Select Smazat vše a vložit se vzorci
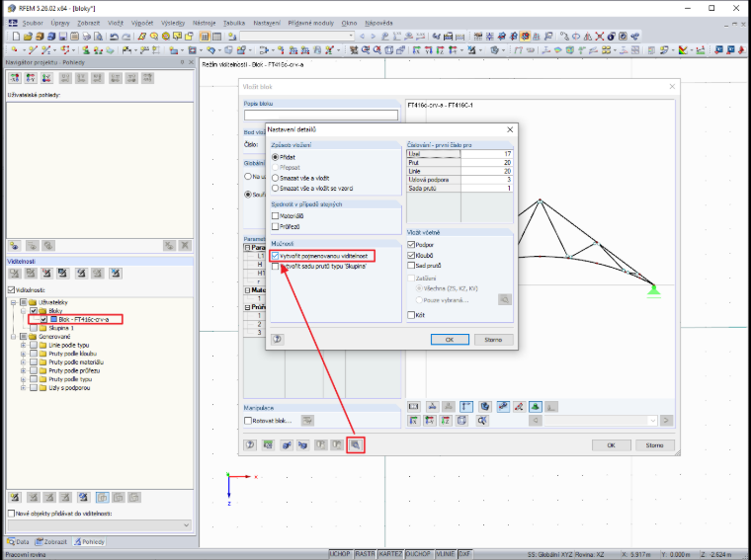This screenshot has height=560, width=751. click(x=276, y=188)
